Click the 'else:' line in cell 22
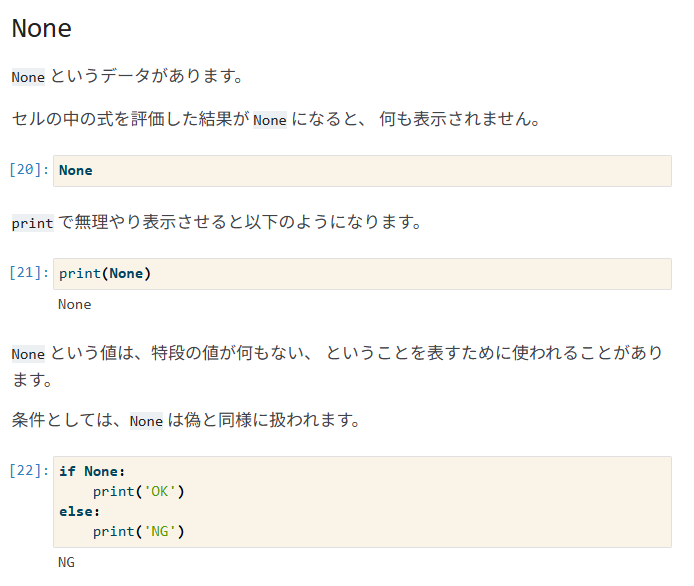The image size is (694, 586). [x=80, y=512]
